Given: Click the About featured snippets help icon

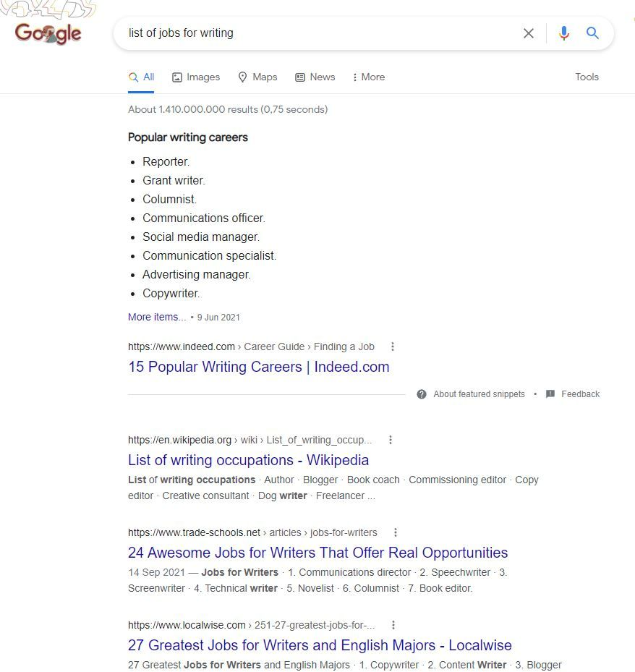Looking at the screenshot, I should (x=422, y=394).
